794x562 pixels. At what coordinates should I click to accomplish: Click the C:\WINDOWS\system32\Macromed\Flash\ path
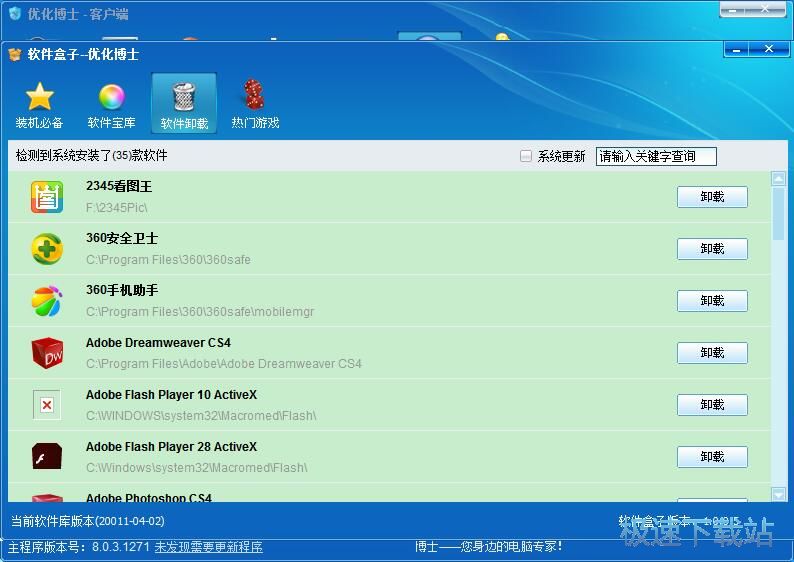pyautogui.click(x=201, y=416)
